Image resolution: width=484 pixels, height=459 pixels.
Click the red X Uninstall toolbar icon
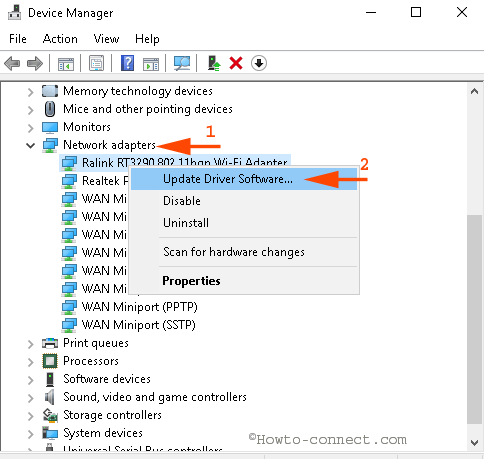236,63
